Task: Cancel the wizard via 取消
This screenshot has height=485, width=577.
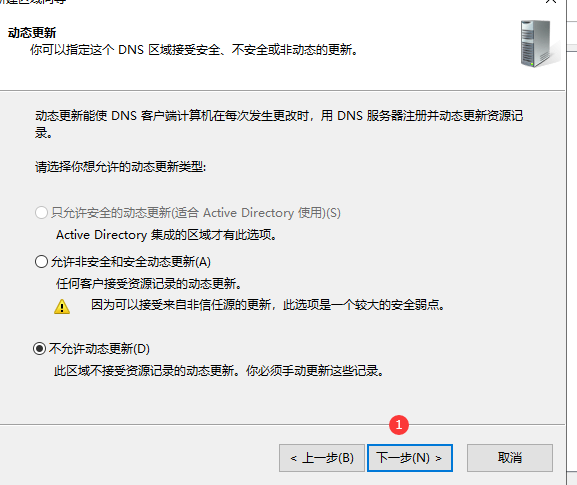Action: coord(510,458)
